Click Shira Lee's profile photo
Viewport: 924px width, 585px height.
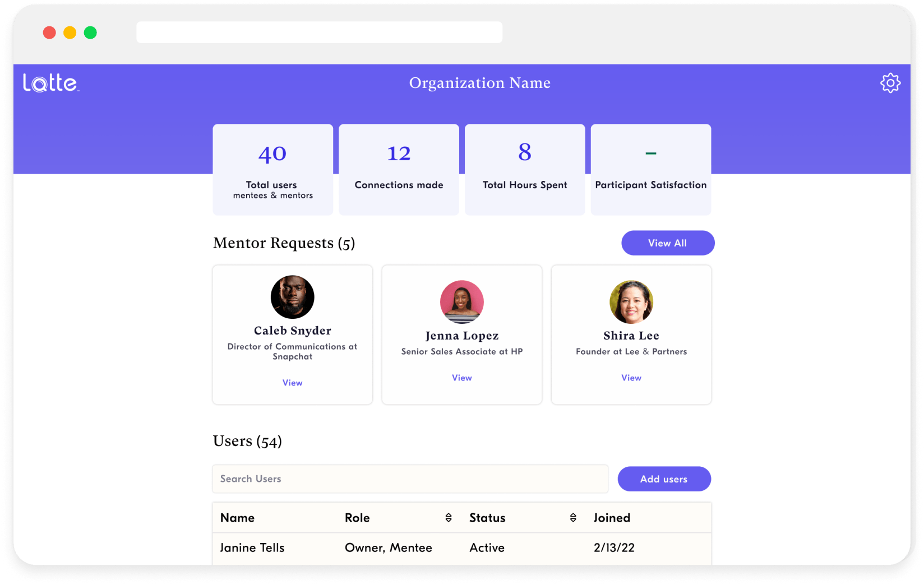coord(631,302)
